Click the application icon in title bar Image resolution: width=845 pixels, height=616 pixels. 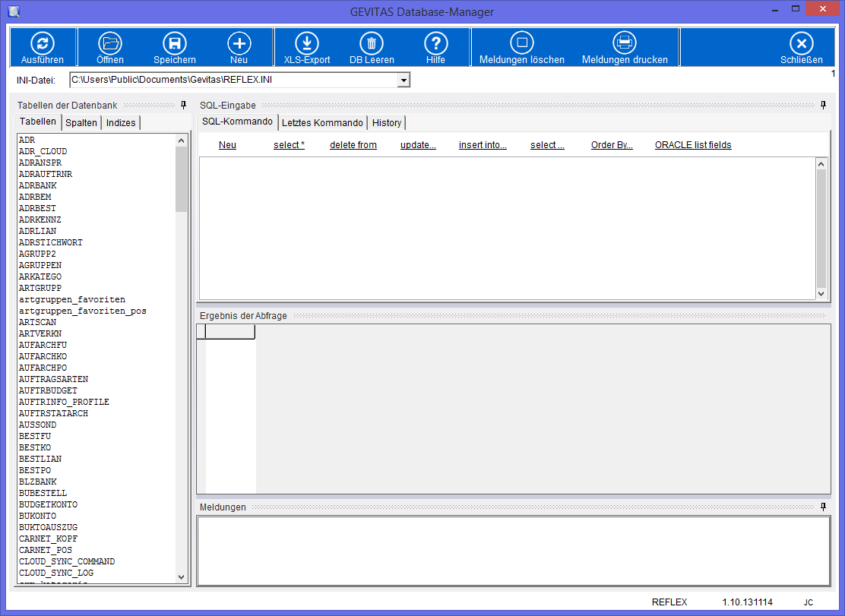[x=13, y=11]
